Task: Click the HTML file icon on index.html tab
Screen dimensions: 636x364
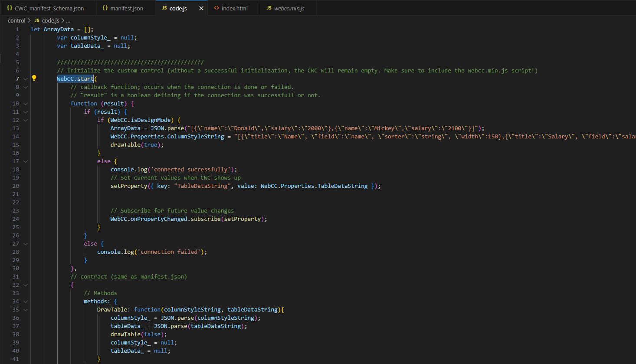Action: [216, 8]
